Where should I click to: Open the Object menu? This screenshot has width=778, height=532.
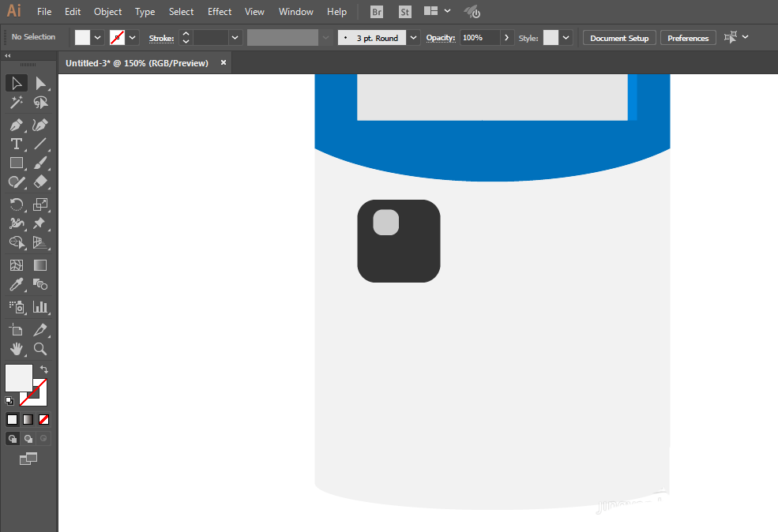pyautogui.click(x=107, y=11)
